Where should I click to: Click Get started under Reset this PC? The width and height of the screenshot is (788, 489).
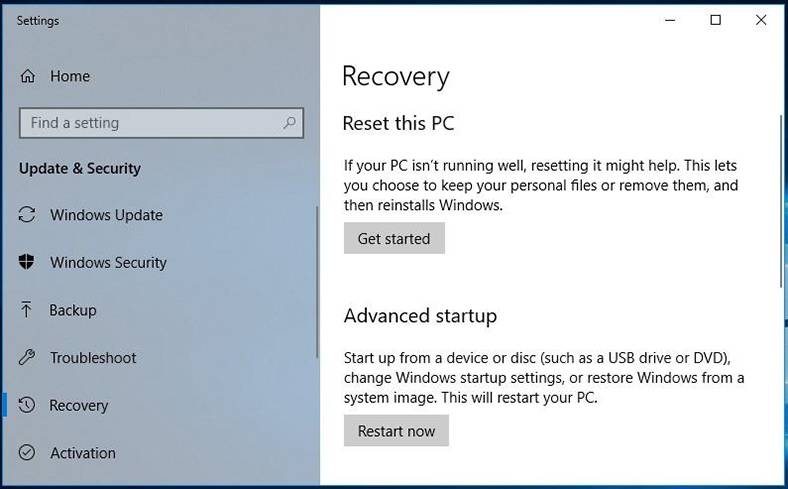pos(394,238)
